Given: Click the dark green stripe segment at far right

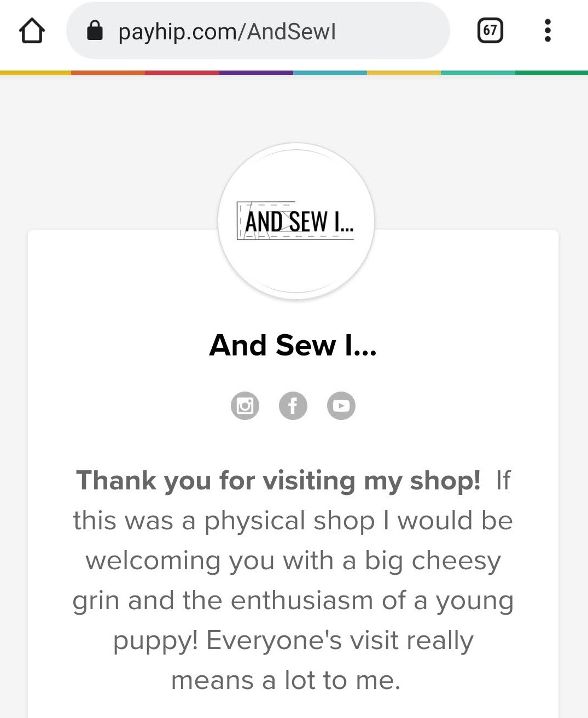Looking at the screenshot, I should [x=551, y=73].
